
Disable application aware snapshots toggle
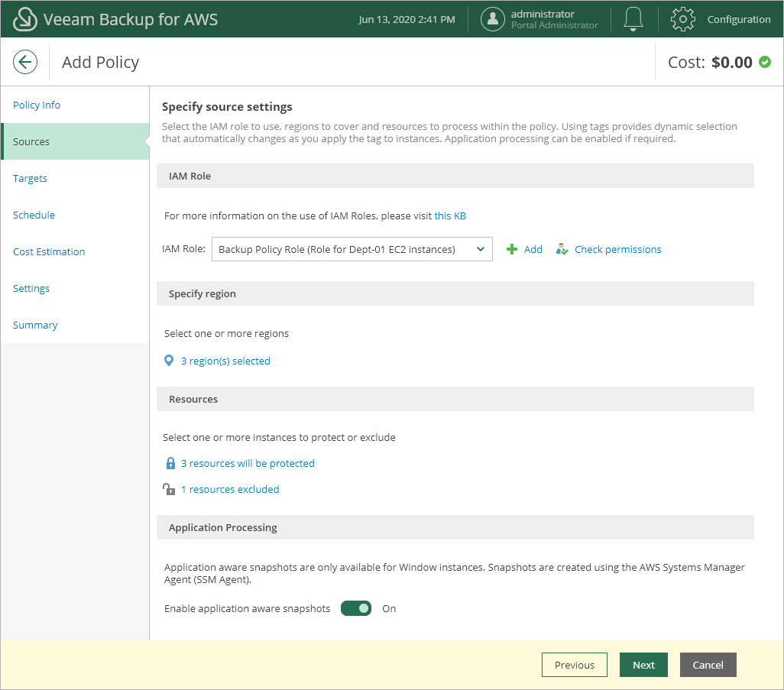click(356, 608)
